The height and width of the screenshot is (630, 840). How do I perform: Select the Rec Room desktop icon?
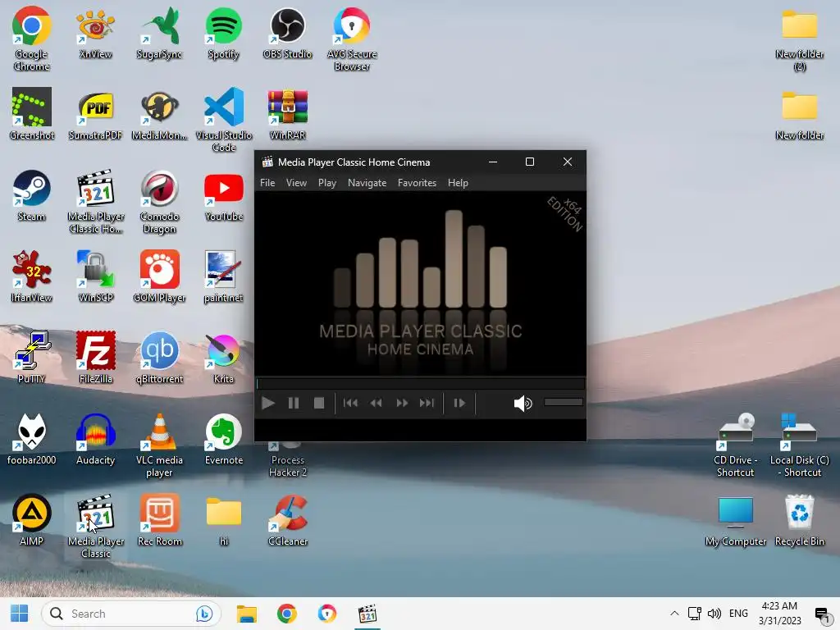click(x=159, y=519)
